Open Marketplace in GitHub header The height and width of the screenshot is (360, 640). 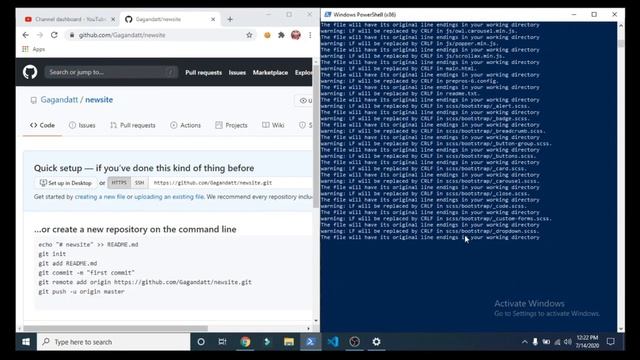coord(270,72)
